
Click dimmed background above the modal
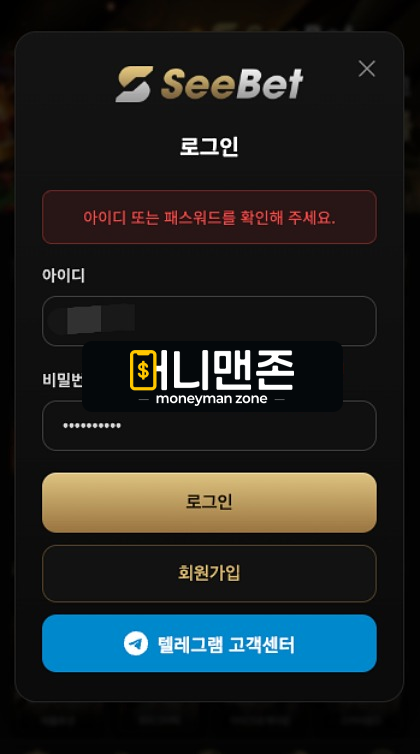[209, 14]
